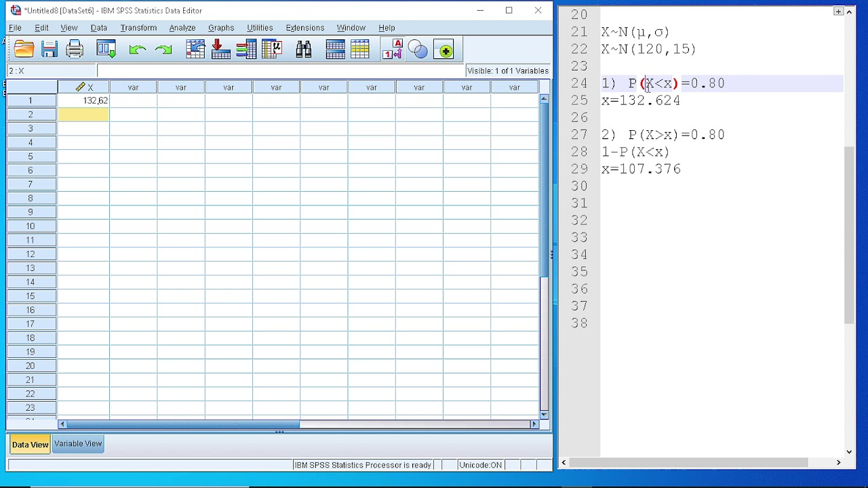Viewport: 868px width, 488px height.
Task: Switch to the Variable View tab
Action: coord(78,443)
